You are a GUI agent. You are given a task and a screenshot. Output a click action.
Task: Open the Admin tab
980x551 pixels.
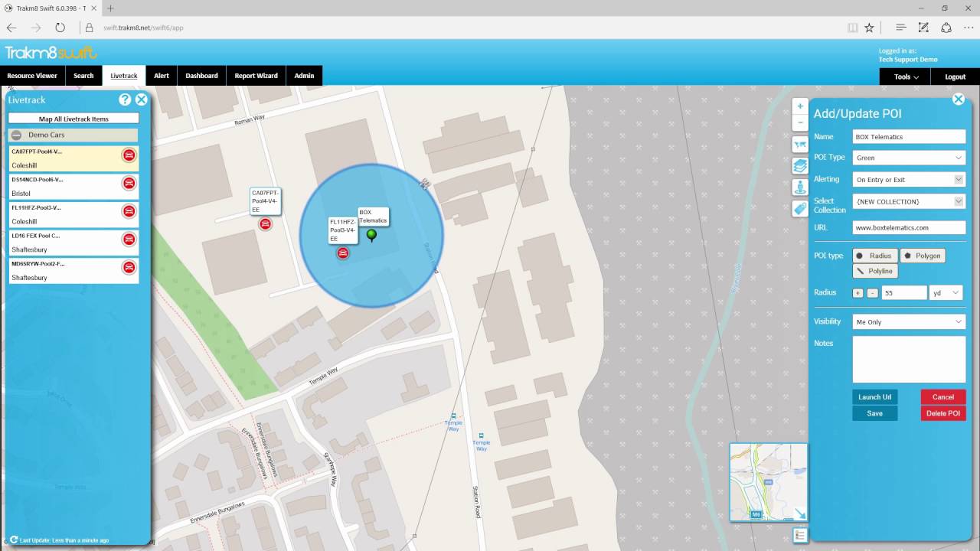pyautogui.click(x=304, y=76)
